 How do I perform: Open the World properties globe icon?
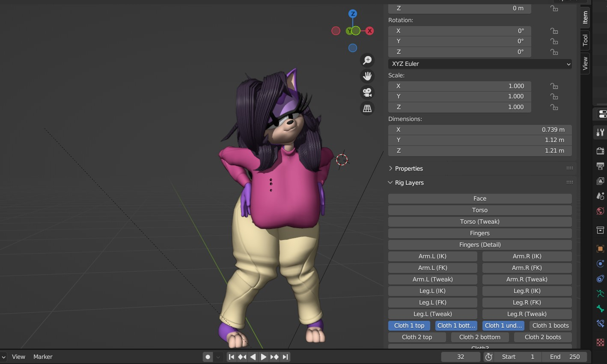coord(600,211)
